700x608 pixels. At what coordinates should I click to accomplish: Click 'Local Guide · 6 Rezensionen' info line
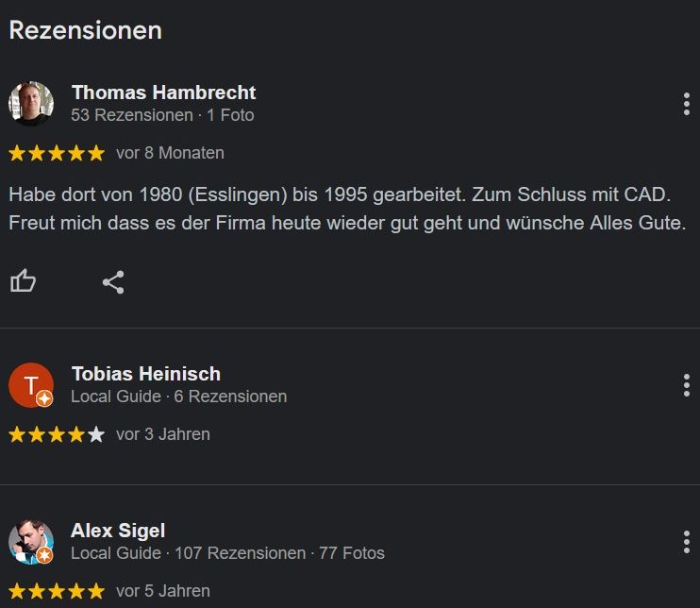click(x=179, y=397)
